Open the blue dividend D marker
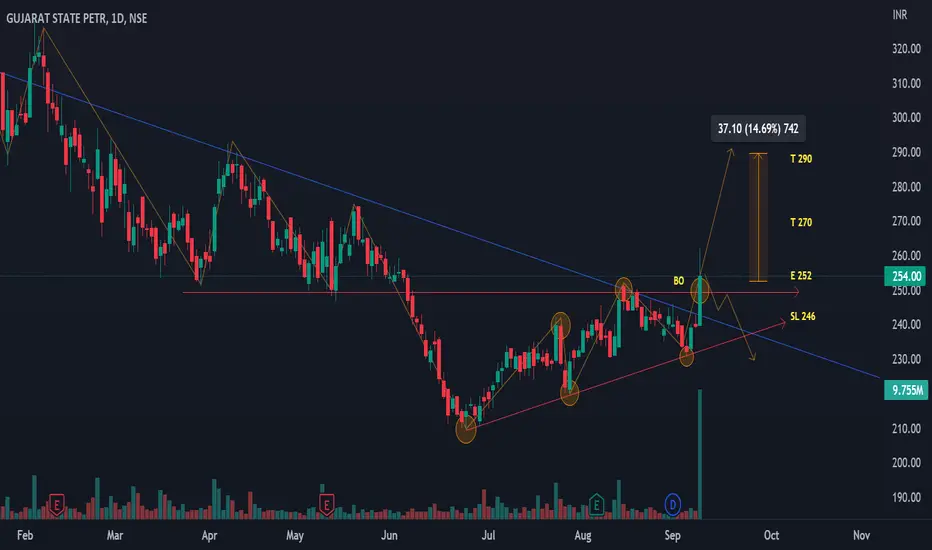 point(672,505)
